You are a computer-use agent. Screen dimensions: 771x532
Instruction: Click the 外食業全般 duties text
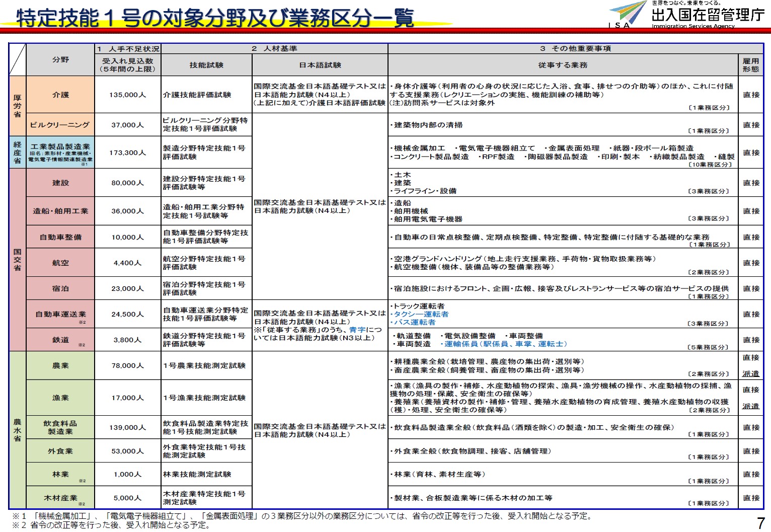click(x=471, y=451)
